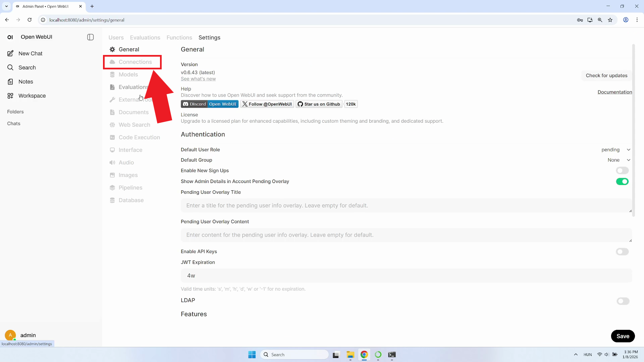This screenshot has width=644, height=362.
Task: Switch to the Users tab
Action: 116,38
